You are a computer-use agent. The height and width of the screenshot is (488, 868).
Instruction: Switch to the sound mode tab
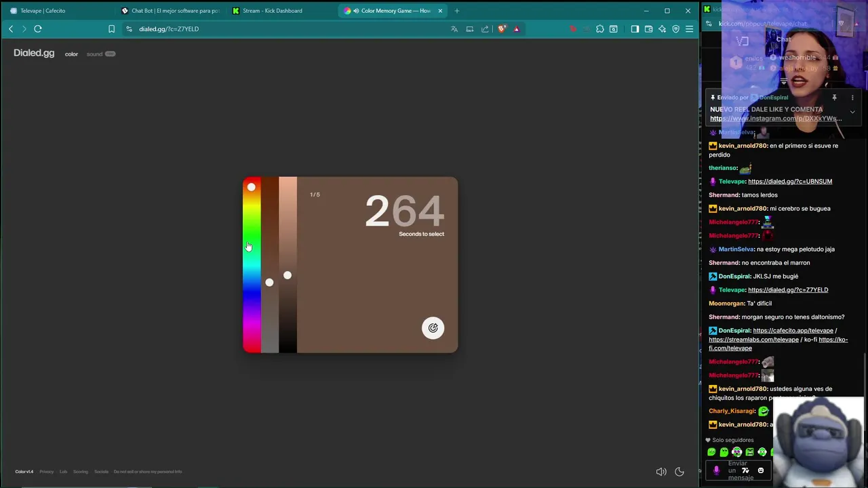click(x=94, y=54)
